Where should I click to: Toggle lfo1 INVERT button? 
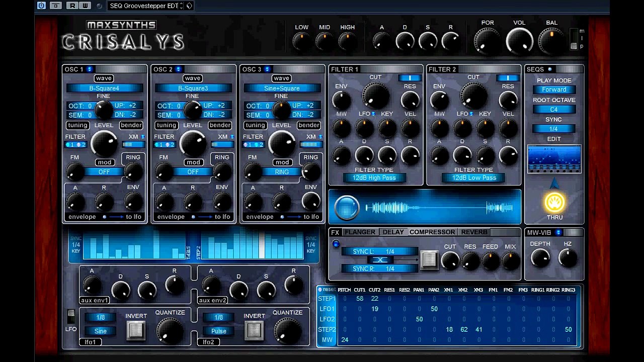click(136, 330)
